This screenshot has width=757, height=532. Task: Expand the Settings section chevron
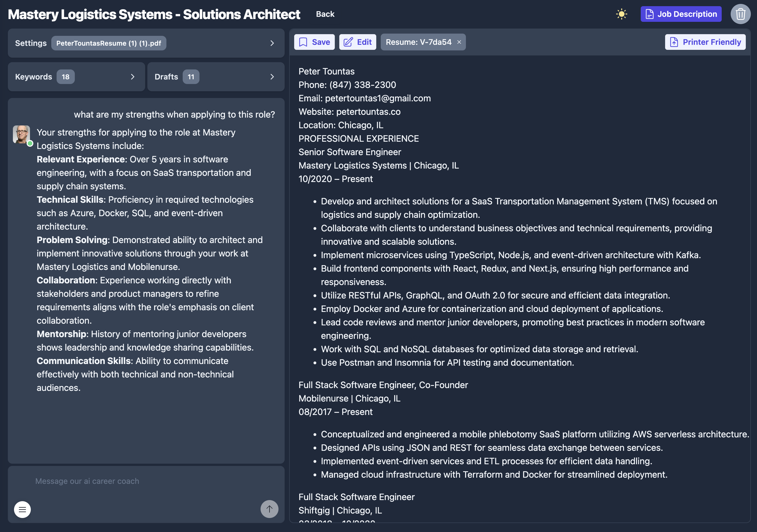[x=272, y=43]
